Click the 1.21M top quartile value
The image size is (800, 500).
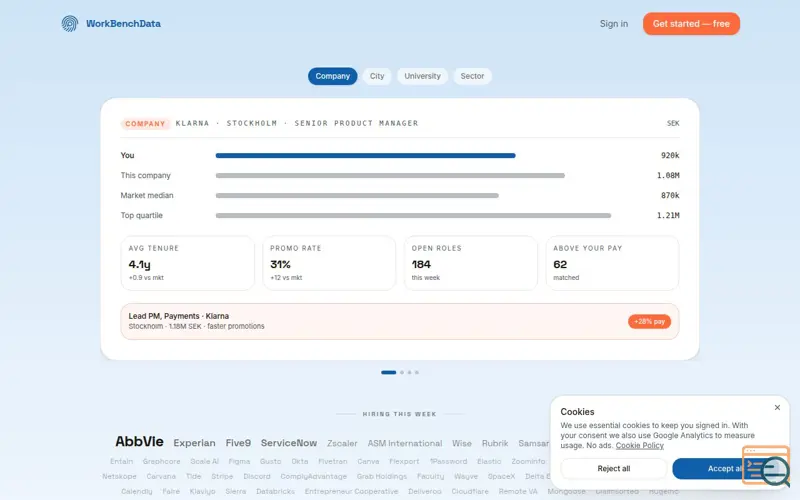[x=668, y=215]
